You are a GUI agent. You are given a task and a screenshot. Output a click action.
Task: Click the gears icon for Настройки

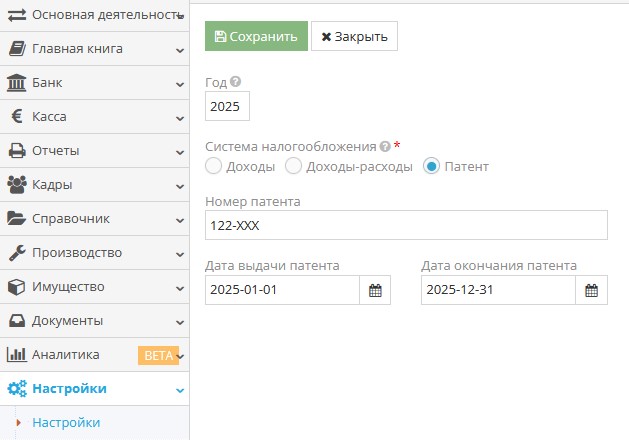click(x=17, y=388)
